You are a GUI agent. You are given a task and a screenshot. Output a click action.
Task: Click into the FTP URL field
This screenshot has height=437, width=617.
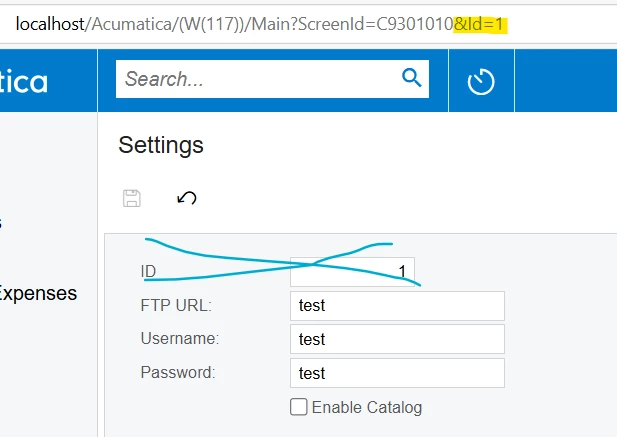coord(397,306)
